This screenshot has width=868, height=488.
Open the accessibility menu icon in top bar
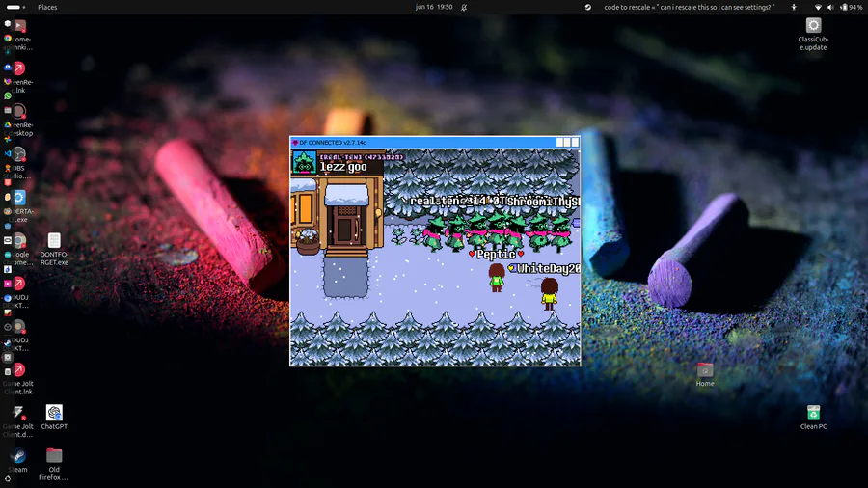tap(794, 7)
